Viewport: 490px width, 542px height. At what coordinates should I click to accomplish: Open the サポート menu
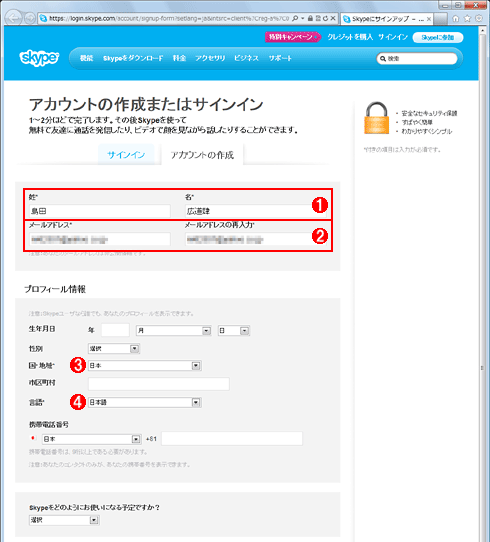280,58
